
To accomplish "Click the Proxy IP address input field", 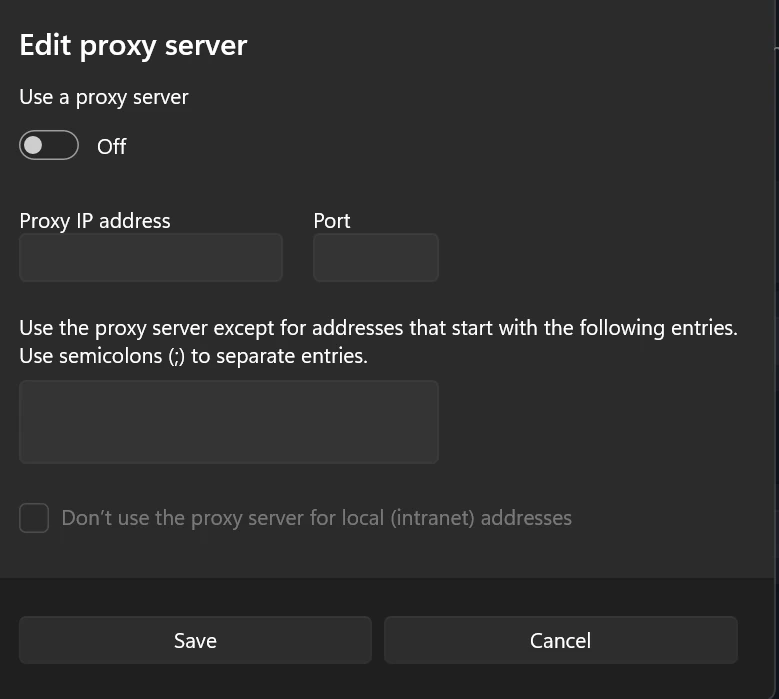I will [151, 258].
